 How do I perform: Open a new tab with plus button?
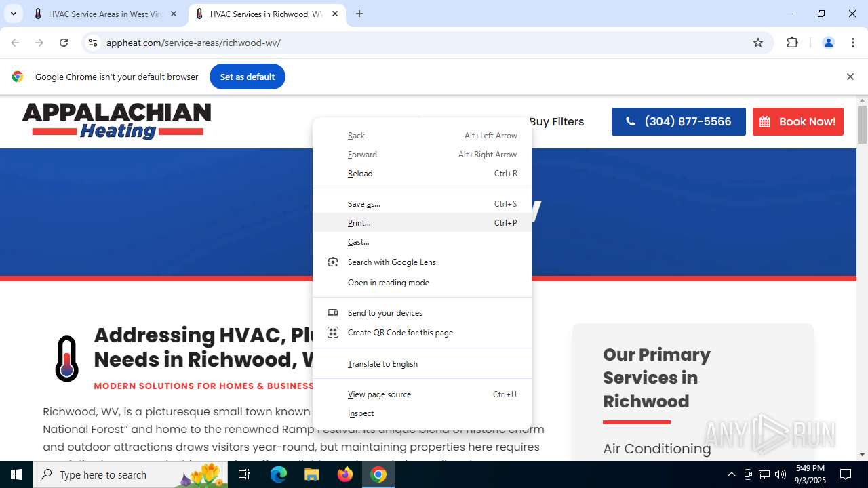click(x=359, y=14)
